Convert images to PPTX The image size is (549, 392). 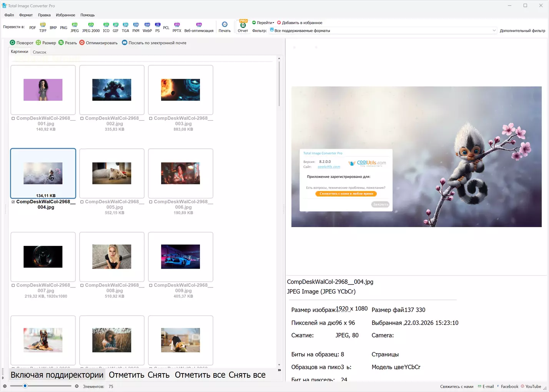[x=177, y=28]
